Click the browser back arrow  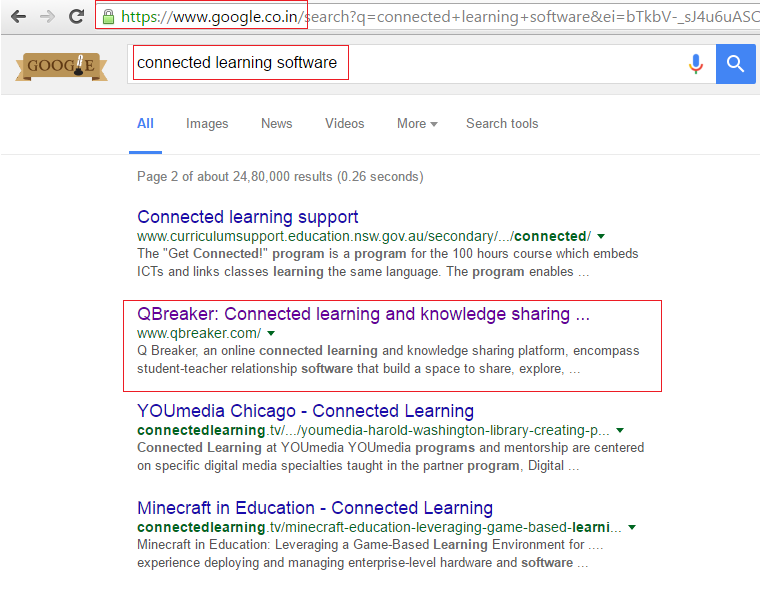click(18, 17)
